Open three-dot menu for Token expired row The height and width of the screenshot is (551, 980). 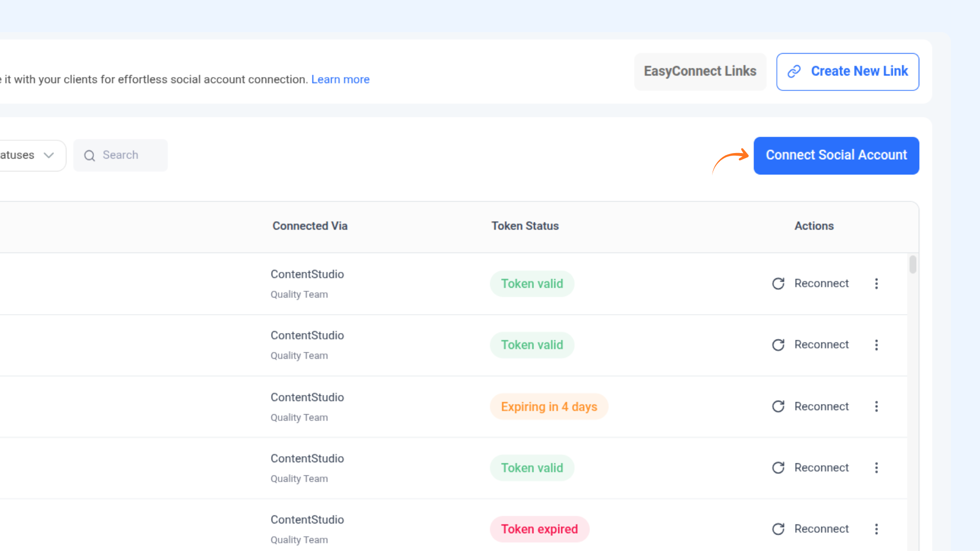876,529
